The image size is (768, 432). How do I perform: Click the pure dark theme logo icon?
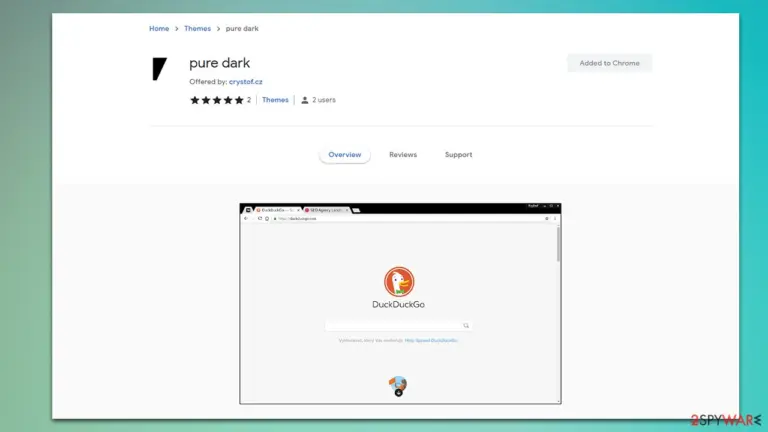[x=159, y=69]
